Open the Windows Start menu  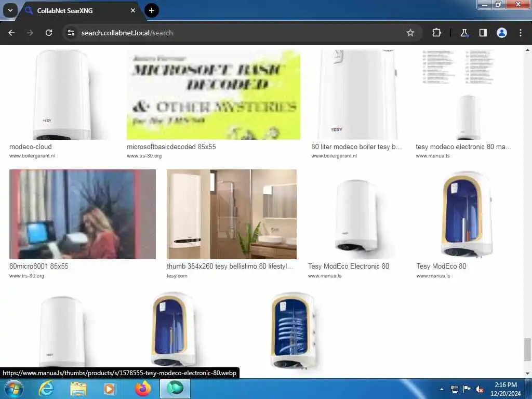14,389
